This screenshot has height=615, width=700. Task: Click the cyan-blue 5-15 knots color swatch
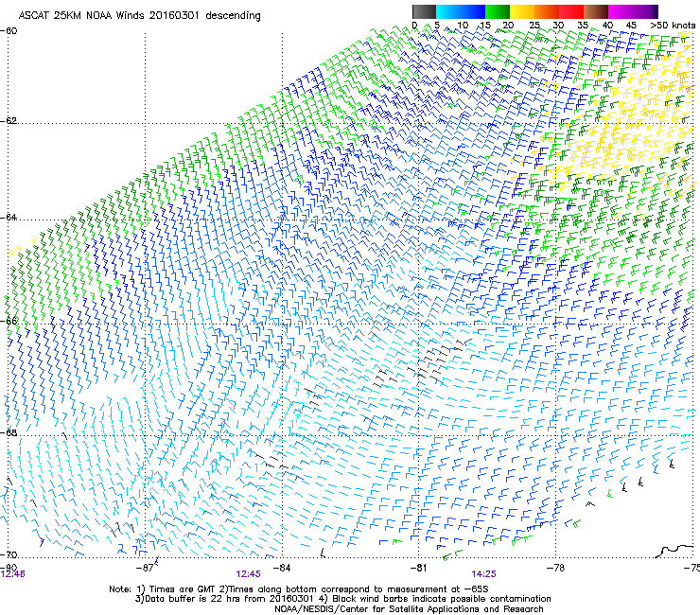pyautogui.click(x=461, y=11)
